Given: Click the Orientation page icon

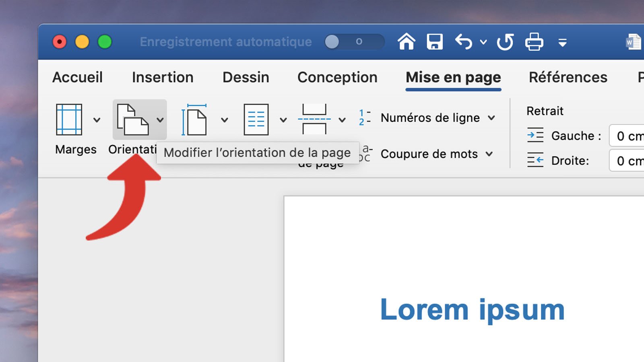Looking at the screenshot, I should click(x=133, y=119).
